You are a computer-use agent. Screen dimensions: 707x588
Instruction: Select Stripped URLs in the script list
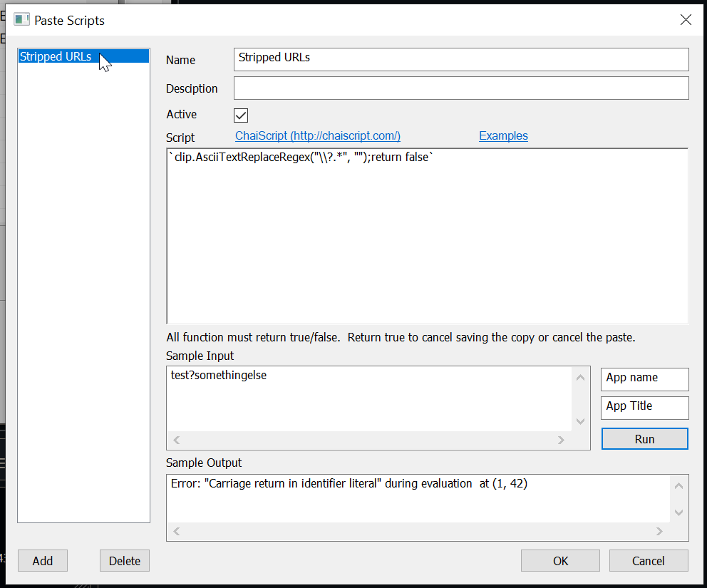coord(83,56)
